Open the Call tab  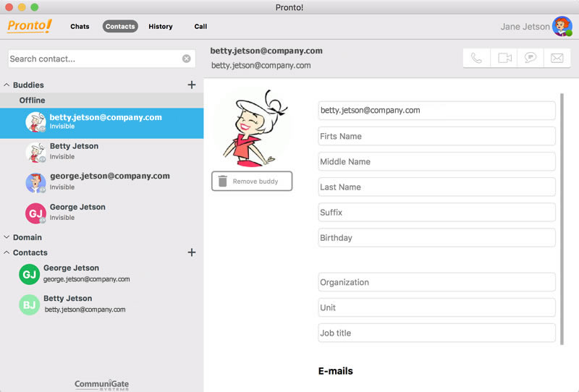(x=200, y=26)
